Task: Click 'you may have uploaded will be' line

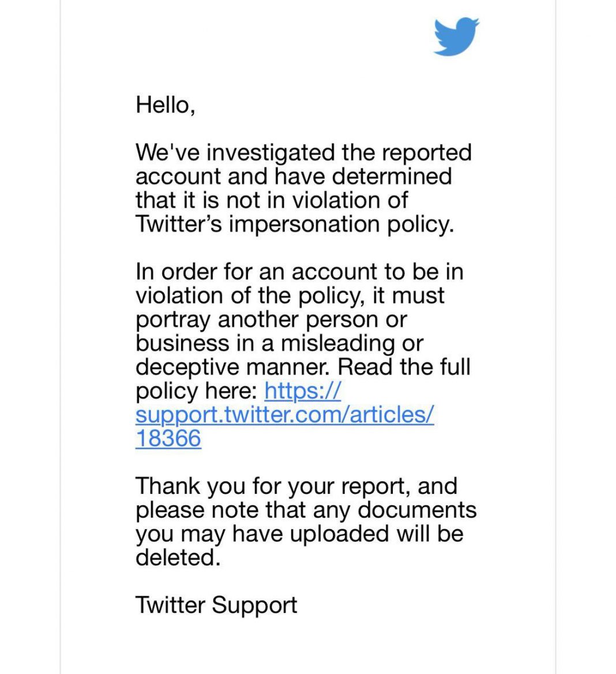Action: [299, 534]
